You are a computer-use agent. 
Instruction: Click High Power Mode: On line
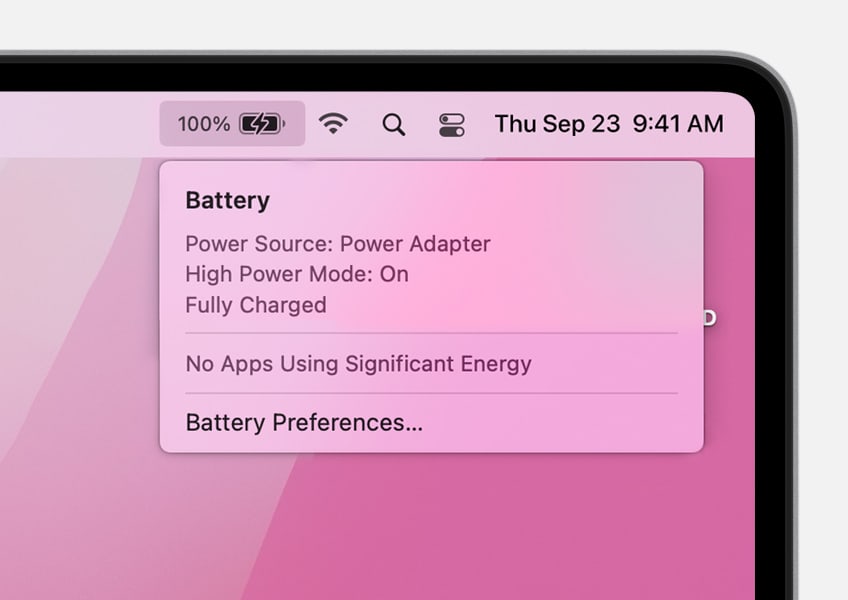(297, 274)
